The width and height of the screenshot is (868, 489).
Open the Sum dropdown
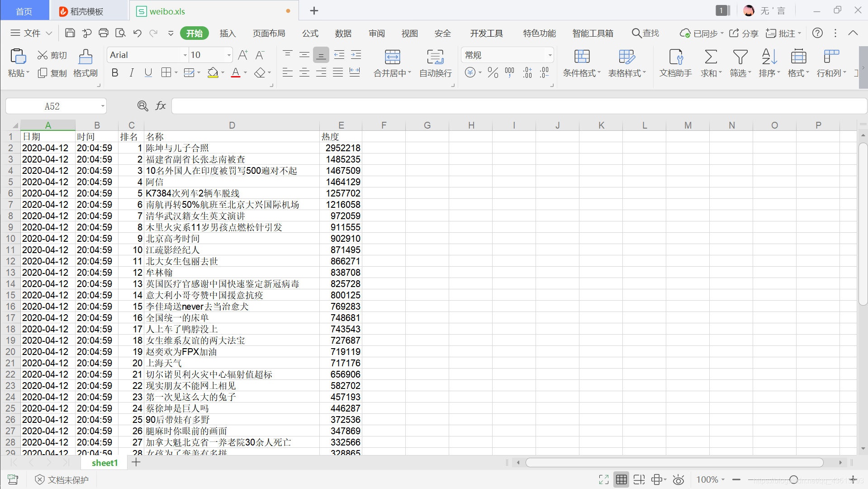pyautogui.click(x=711, y=63)
